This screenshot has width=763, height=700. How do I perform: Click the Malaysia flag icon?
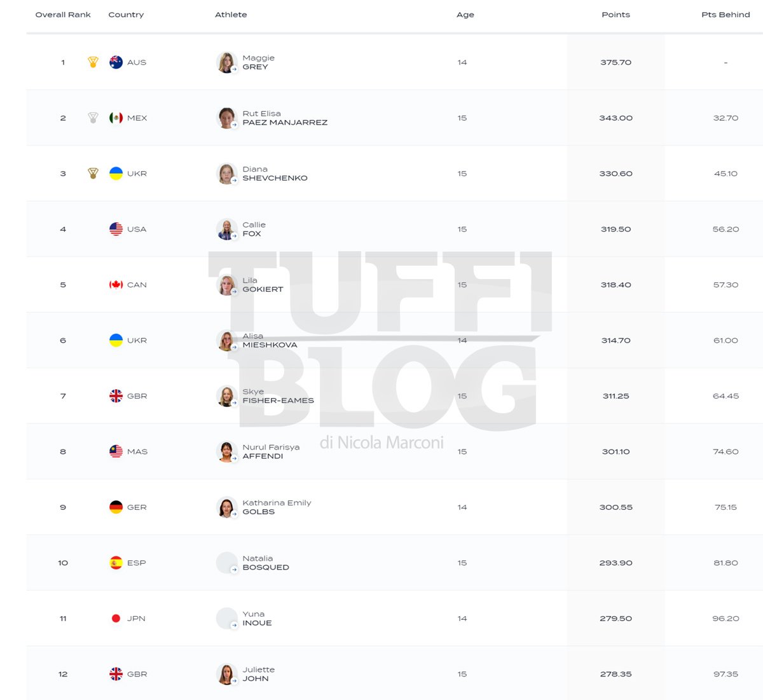tap(116, 451)
